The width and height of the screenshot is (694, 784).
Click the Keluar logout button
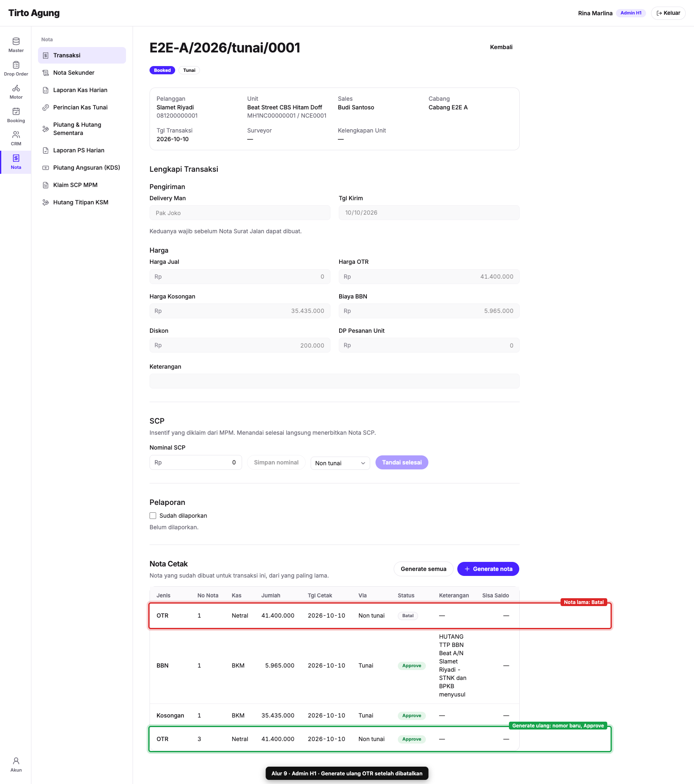point(668,13)
